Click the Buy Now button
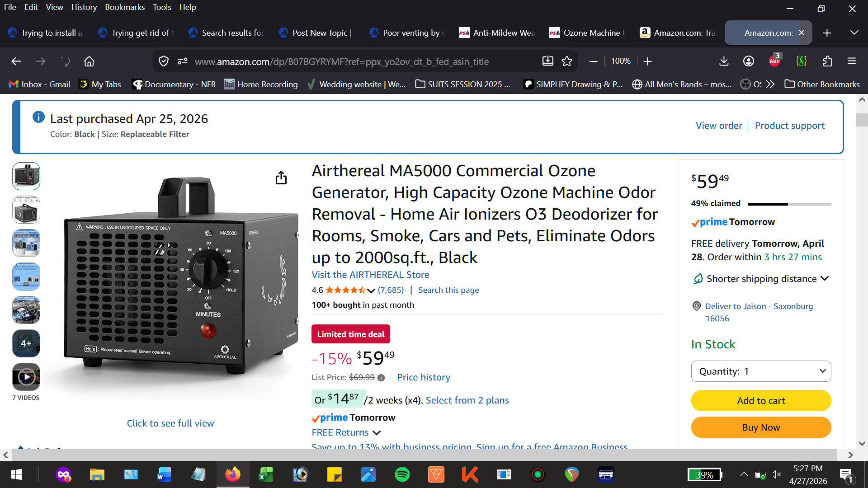 [x=761, y=427]
